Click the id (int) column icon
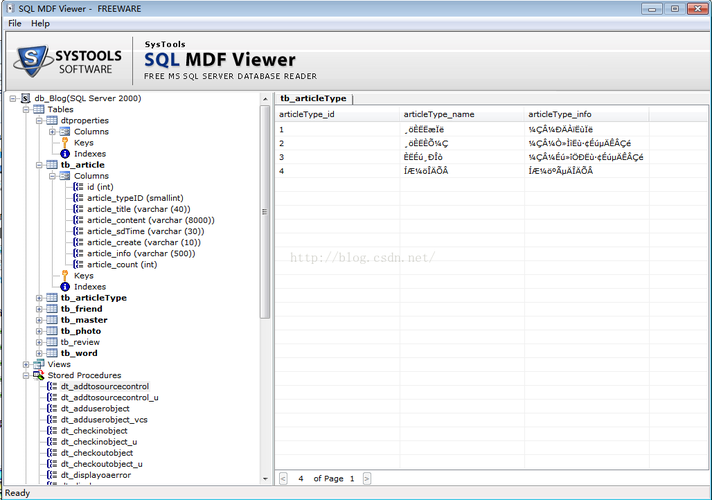The image size is (712, 500). pyautogui.click(x=78, y=187)
